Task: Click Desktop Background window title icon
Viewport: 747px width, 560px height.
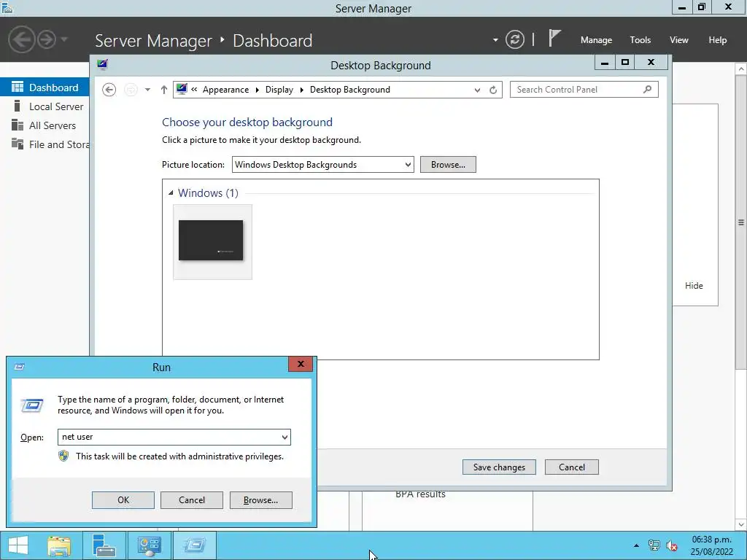Action: pos(102,64)
